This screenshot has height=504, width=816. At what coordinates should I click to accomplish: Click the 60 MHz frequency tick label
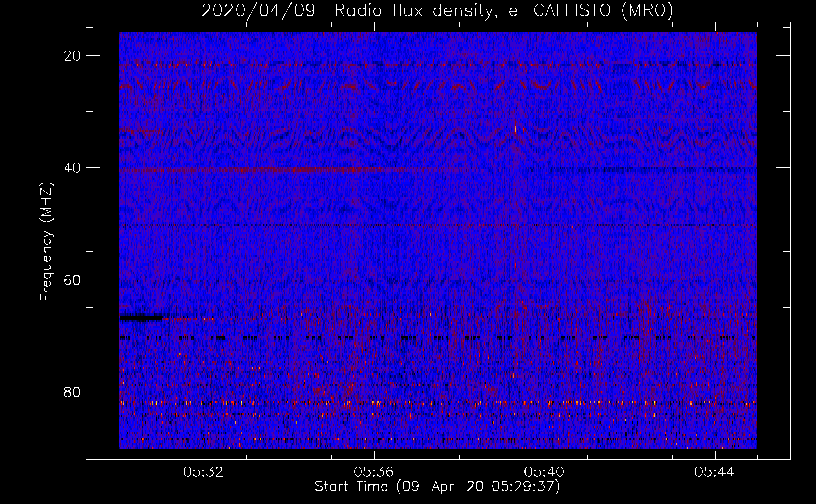pos(73,280)
